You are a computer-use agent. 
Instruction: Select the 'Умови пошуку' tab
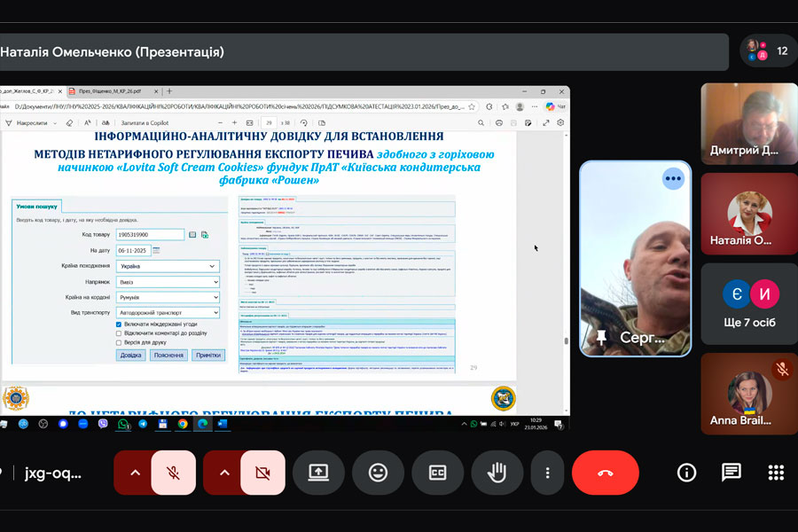[x=36, y=207]
